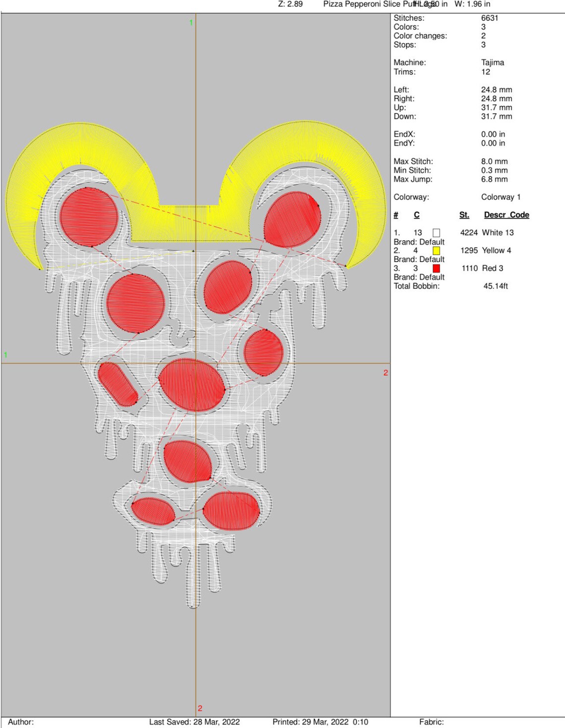This screenshot has width=565, height=728.
Task: Click the Stitches count 6631
Action: (489, 17)
